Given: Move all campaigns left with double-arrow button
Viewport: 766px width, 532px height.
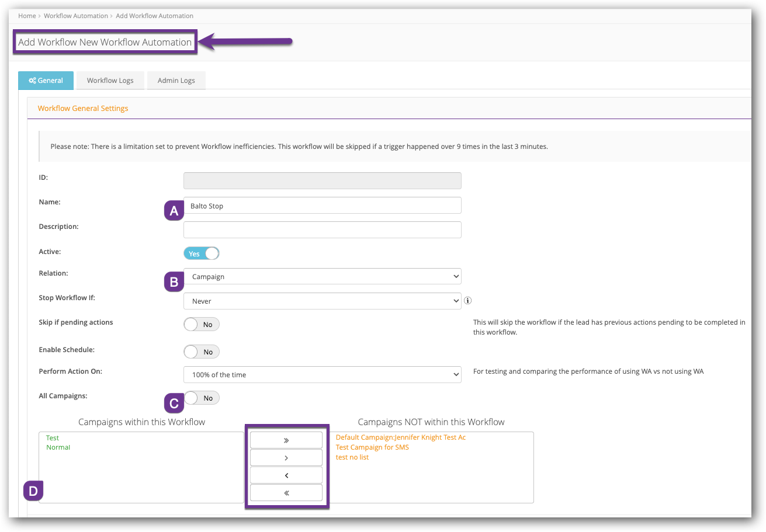Looking at the screenshot, I should (286, 493).
